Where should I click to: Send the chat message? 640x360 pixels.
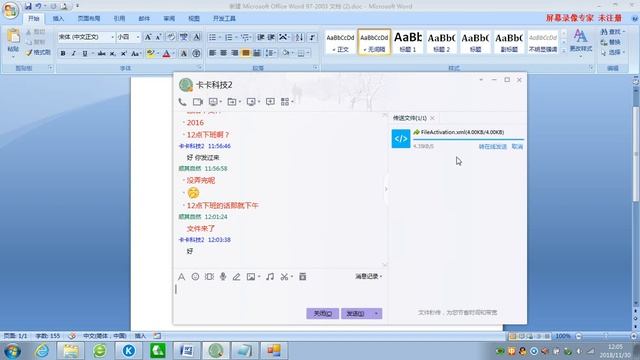pos(356,313)
